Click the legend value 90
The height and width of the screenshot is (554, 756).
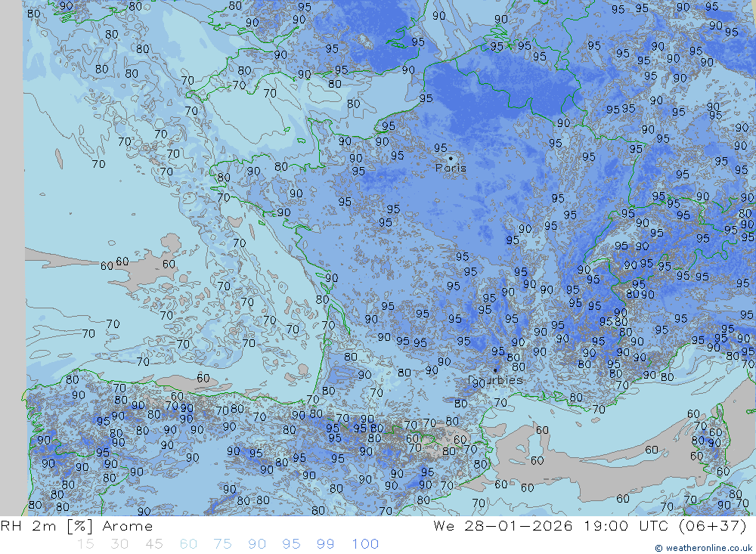(x=257, y=544)
